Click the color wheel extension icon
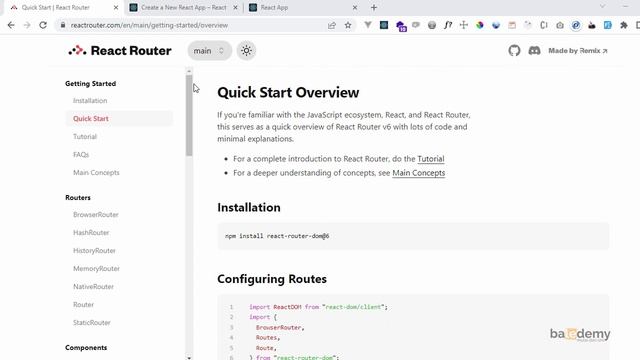The image size is (640, 360). [x=480, y=25]
